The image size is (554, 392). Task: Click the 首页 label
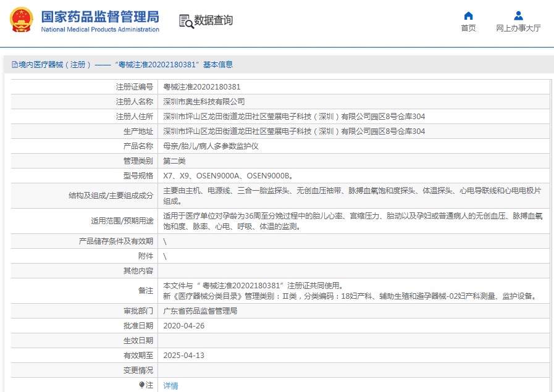[x=468, y=28]
